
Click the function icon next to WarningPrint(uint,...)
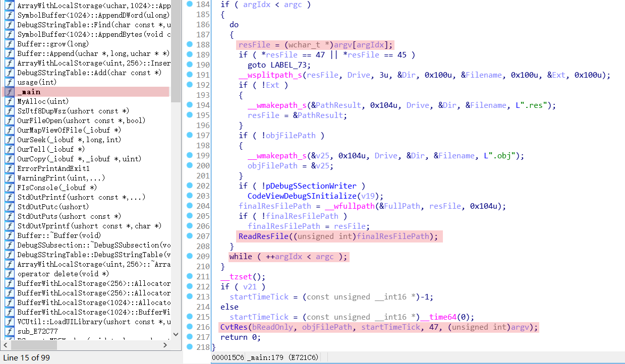coord(9,178)
